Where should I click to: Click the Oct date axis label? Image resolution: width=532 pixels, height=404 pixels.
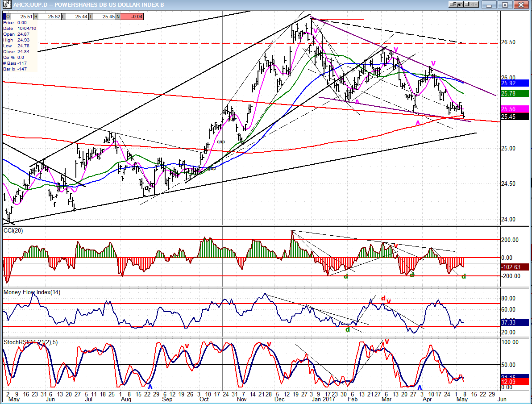204,399
